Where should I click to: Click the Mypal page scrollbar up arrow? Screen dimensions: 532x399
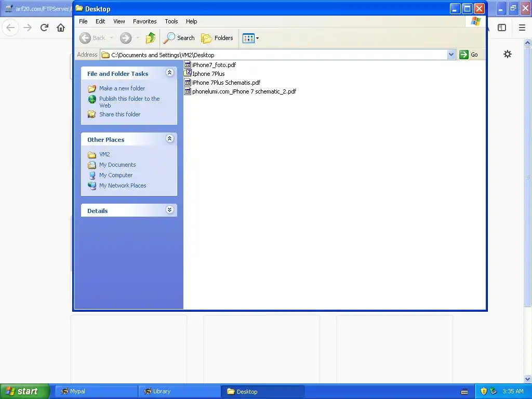(x=528, y=43)
